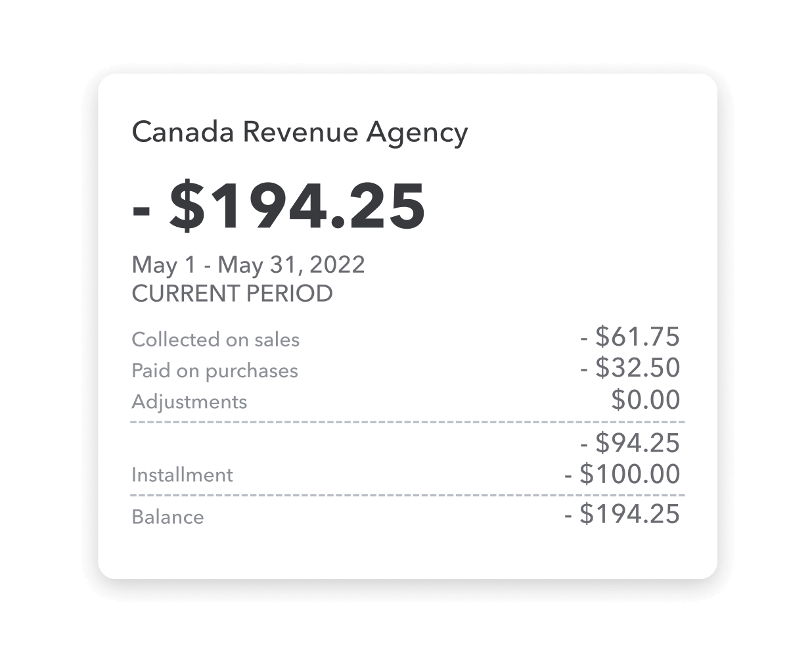Select the Balance label
This screenshot has height=652, width=812.
(x=168, y=517)
